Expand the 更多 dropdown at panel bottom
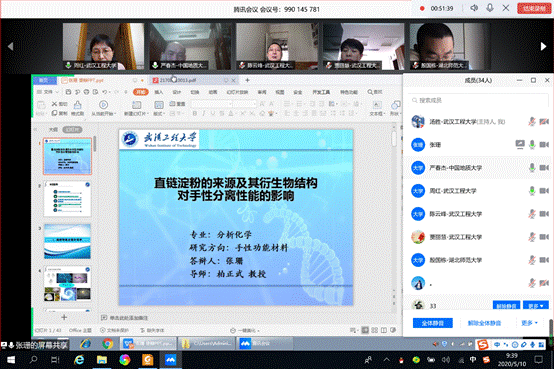The image size is (554, 369). (x=529, y=323)
